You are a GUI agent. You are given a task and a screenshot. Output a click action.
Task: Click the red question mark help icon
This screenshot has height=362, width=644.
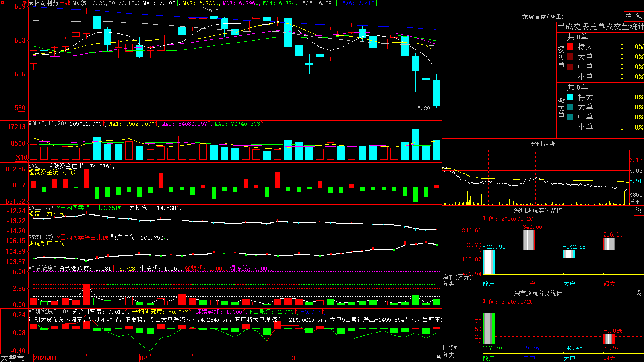point(25,4)
